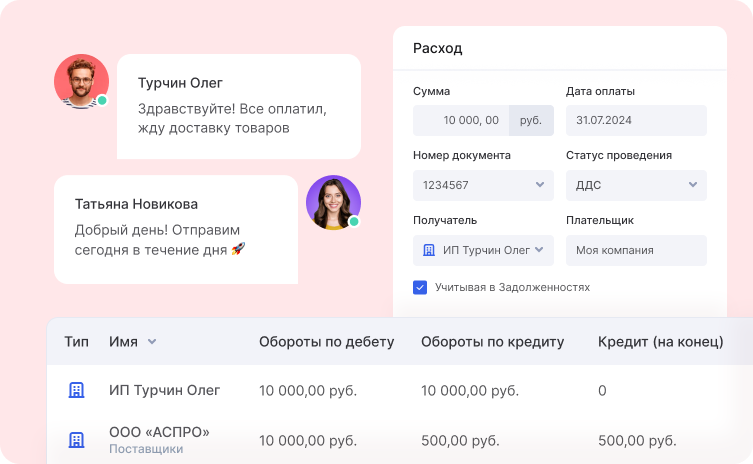Open the Статус проведения dropdown showing ДДС

(693, 185)
